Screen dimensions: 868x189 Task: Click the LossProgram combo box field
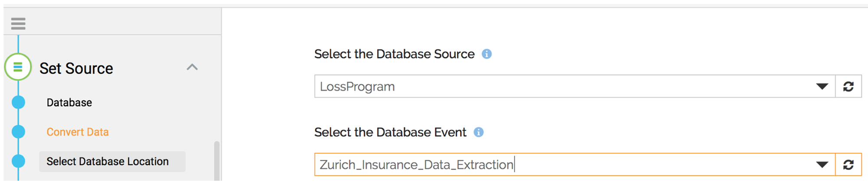click(564, 86)
